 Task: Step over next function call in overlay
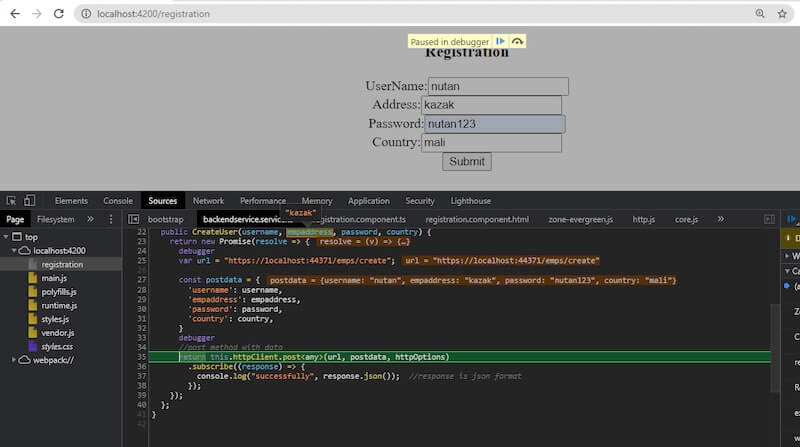517,41
